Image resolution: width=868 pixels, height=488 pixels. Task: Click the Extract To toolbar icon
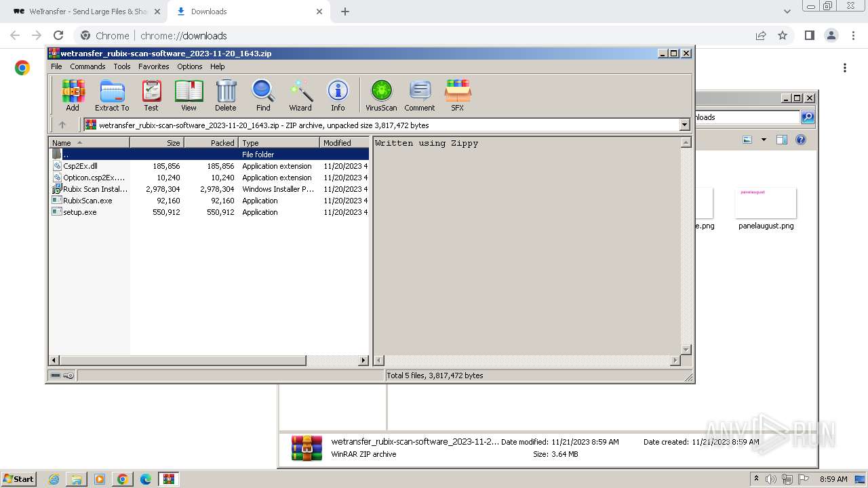(112, 95)
